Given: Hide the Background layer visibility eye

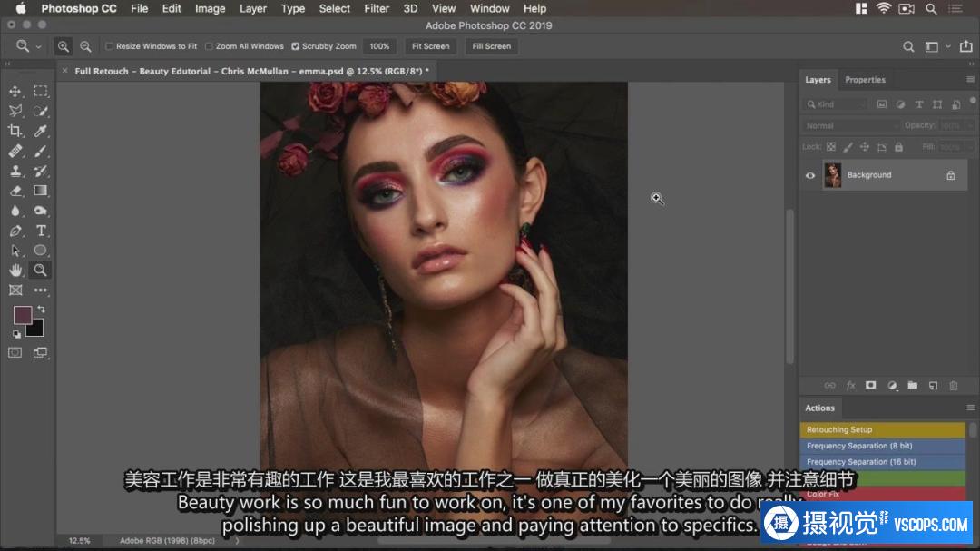Looking at the screenshot, I should pyautogui.click(x=810, y=176).
